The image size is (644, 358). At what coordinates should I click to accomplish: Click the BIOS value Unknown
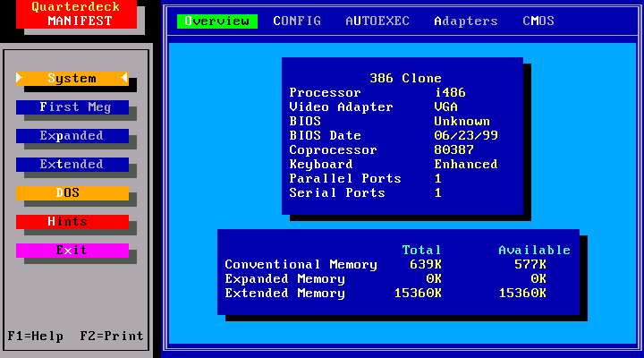pyautogui.click(x=462, y=121)
